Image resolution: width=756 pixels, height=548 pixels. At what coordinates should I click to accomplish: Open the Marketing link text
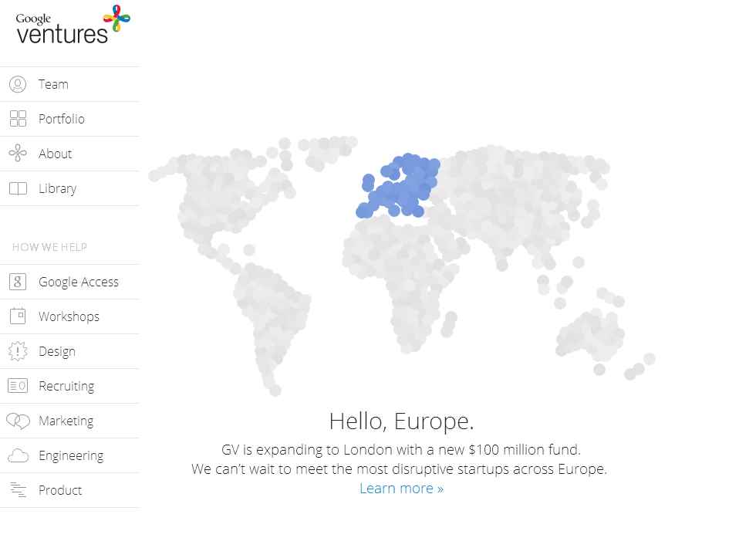(66, 421)
